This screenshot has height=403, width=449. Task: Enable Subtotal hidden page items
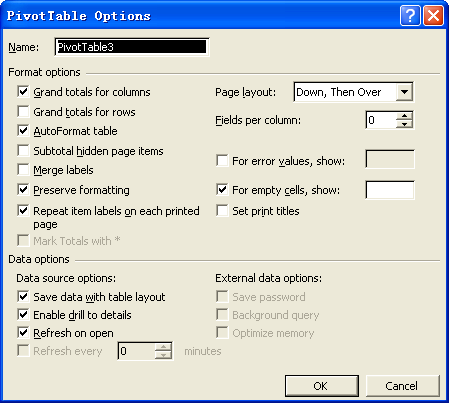point(23,150)
